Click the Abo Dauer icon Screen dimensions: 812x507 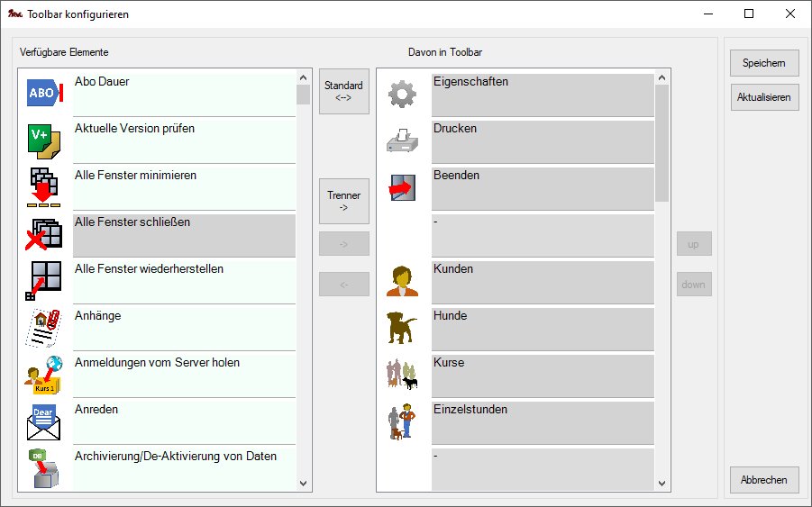tap(43, 94)
